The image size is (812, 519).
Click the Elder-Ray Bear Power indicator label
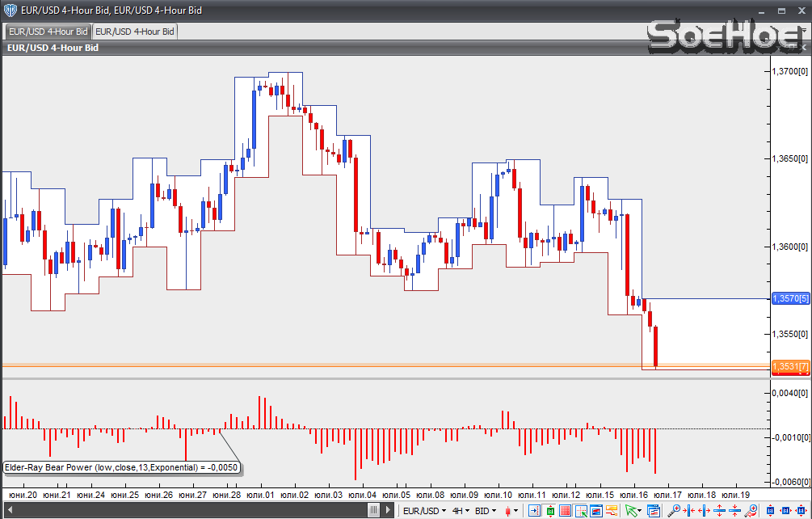coord(121,467)
